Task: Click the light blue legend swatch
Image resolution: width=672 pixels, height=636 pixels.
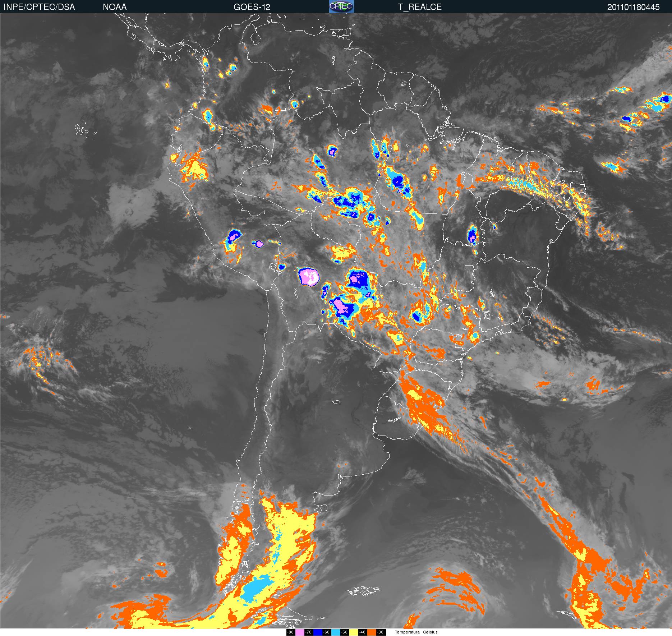Action: pos(336,632)
